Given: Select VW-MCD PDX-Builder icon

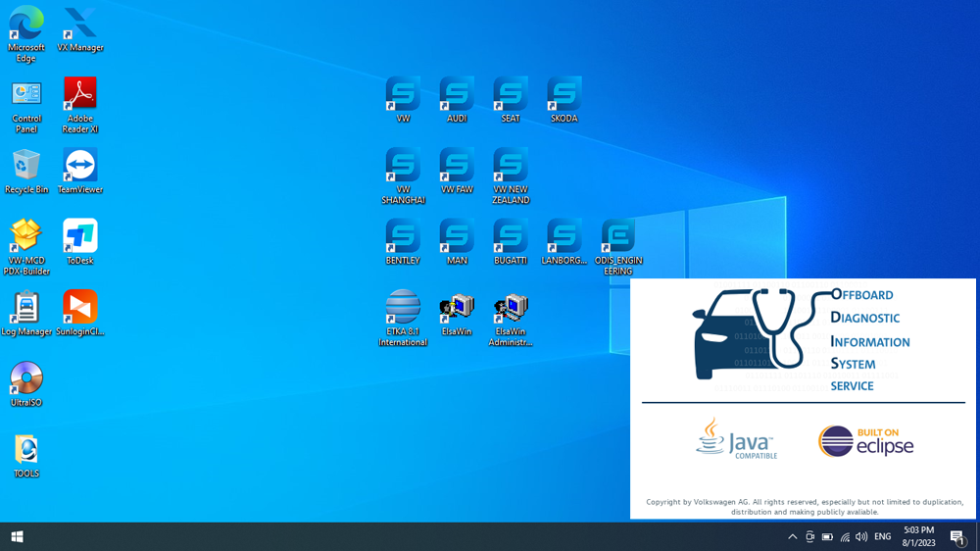Looking at the screenshot, I should pos(26,247).
